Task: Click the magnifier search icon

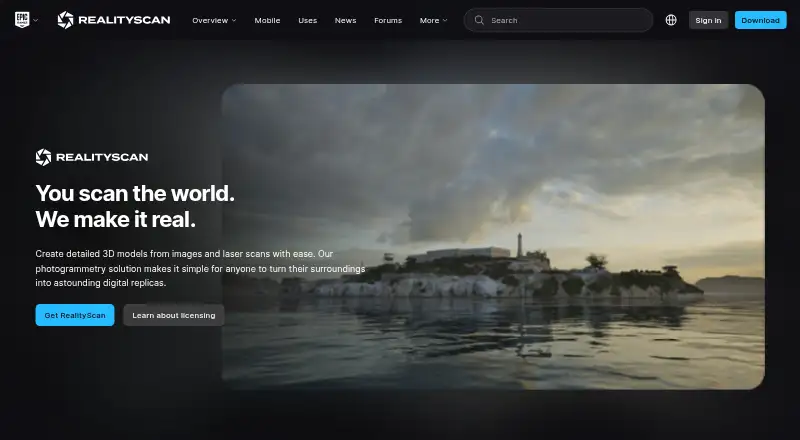Action: [x=479, y=20]
